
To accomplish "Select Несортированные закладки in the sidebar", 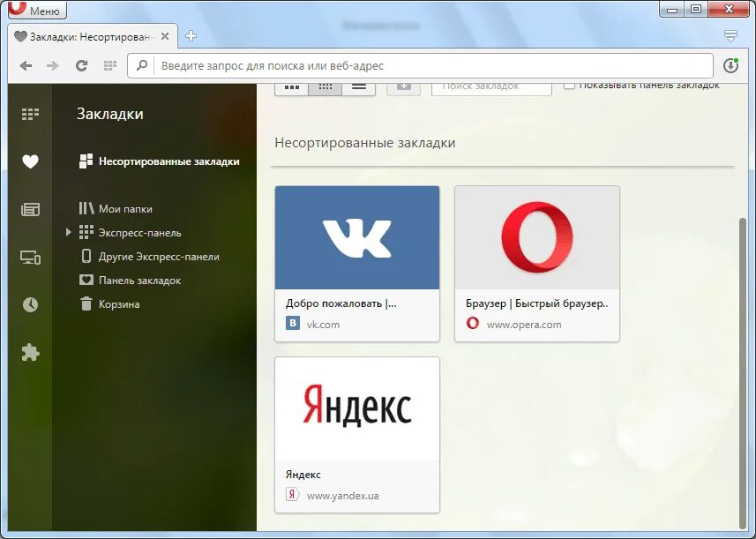I will coord(159,161).
